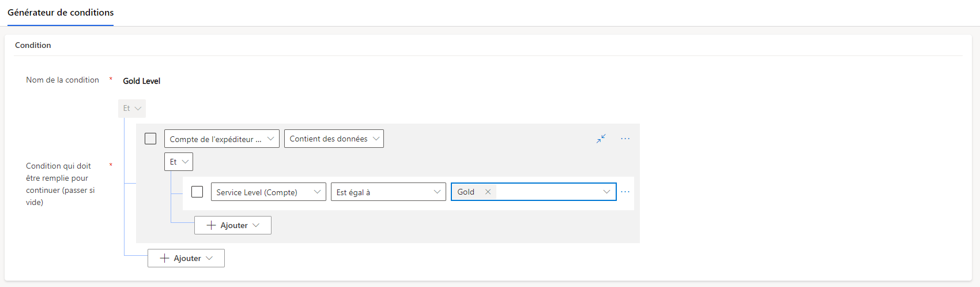Collapse the Compte de l'expéditeur group icon
Screen dimensions: 980x287
601,139
